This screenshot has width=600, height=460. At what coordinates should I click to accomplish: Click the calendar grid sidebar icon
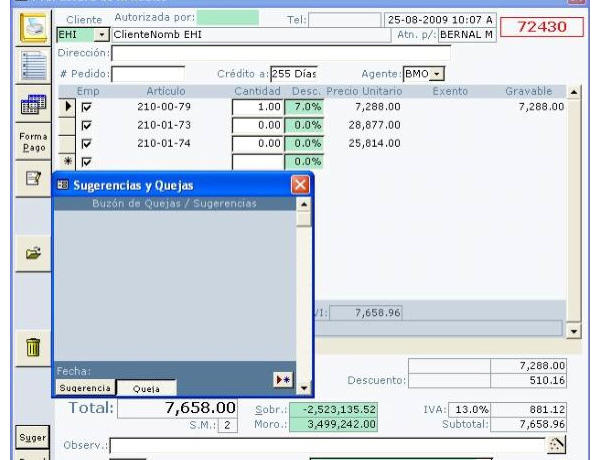click(33, 106)
